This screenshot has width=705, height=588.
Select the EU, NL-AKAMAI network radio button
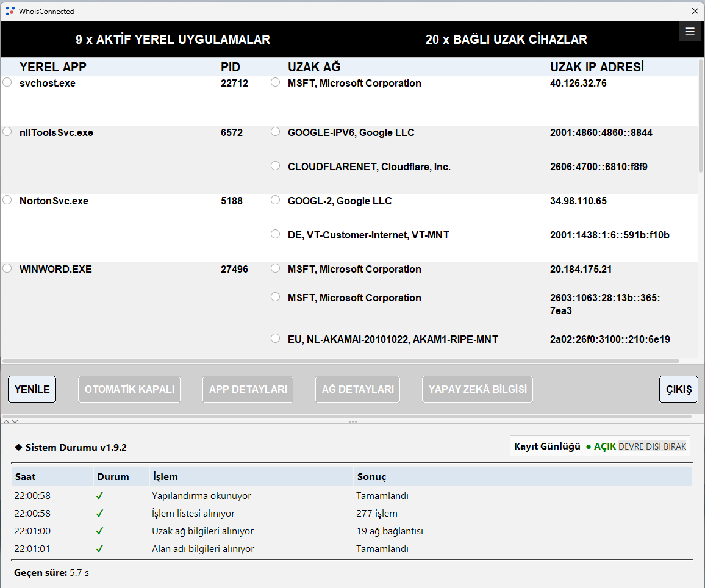[x=275, y=339]
